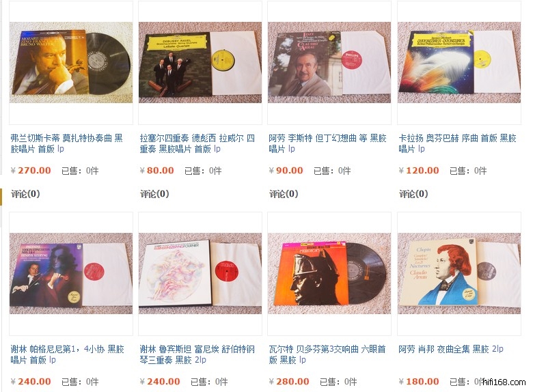Open the Arrau Chopin Nocturnes record image
Screen dimensions: 533x392
click(x=459, y=273)
